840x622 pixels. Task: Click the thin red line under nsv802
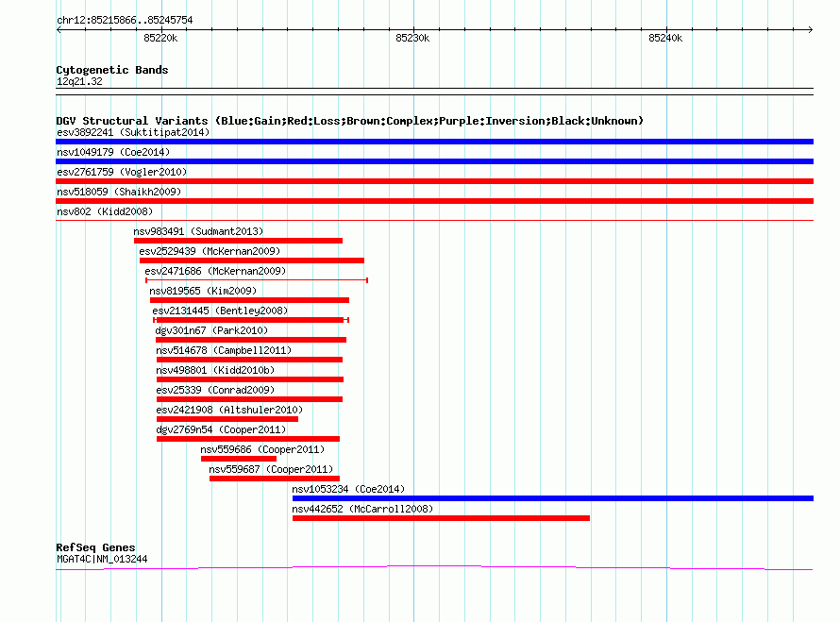coord(434,220)
